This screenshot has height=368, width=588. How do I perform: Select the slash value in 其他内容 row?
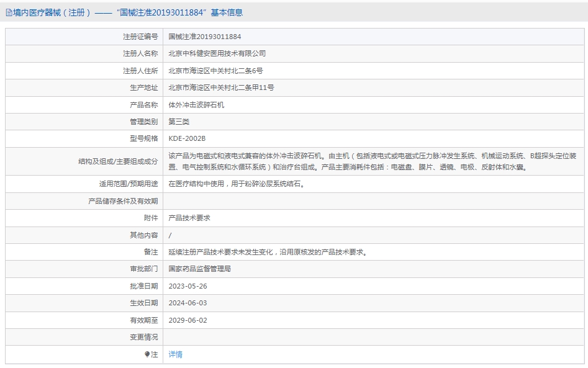170,235
